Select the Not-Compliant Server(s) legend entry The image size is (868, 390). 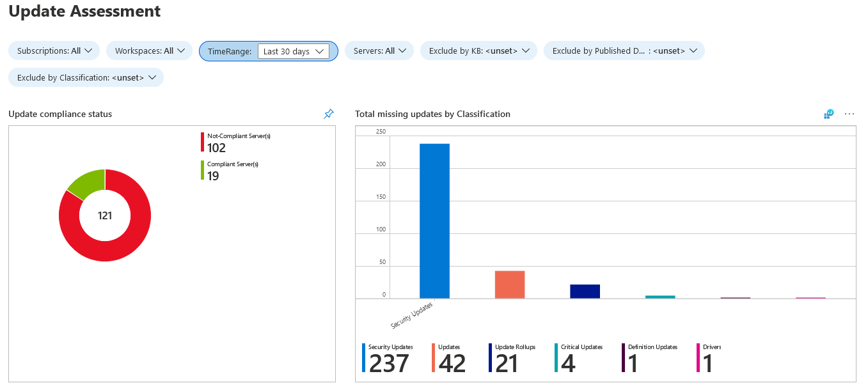[x=236, y=143]
